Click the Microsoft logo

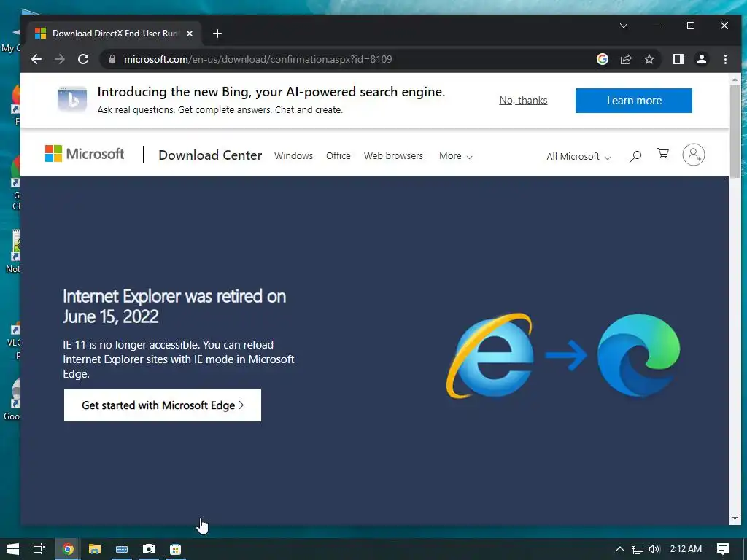pos(85,154)
